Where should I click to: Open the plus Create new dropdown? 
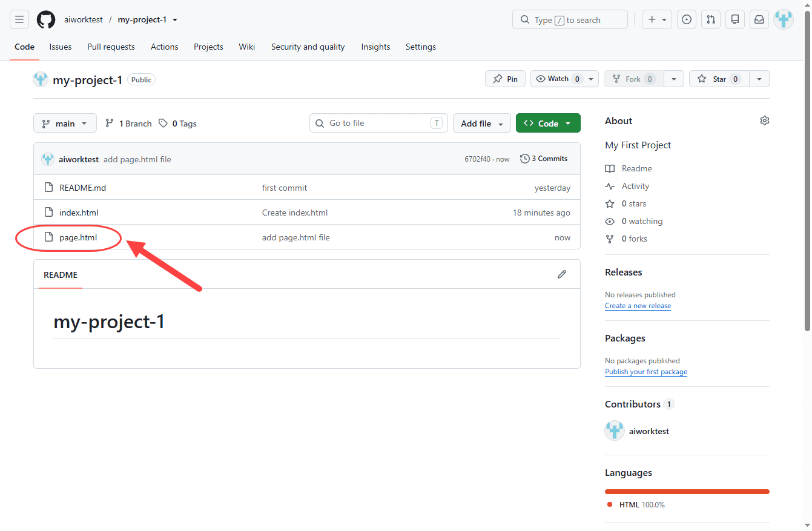coord(657,19)
